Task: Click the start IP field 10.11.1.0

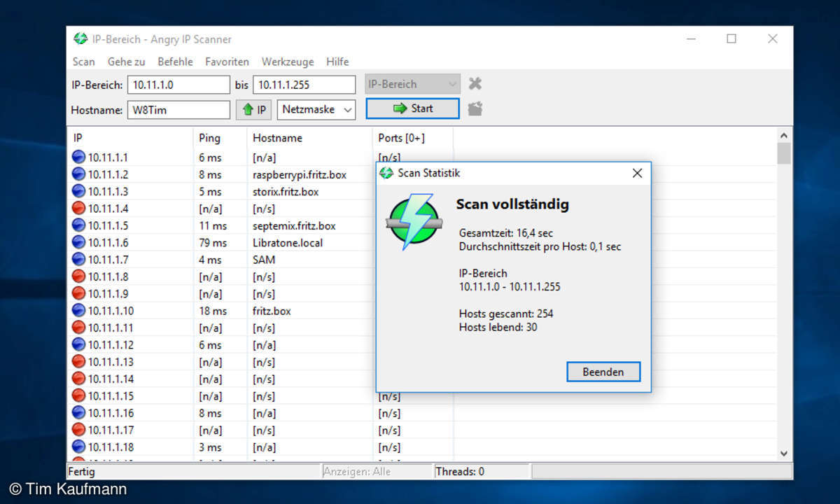Action: click(x=178, y=85)
